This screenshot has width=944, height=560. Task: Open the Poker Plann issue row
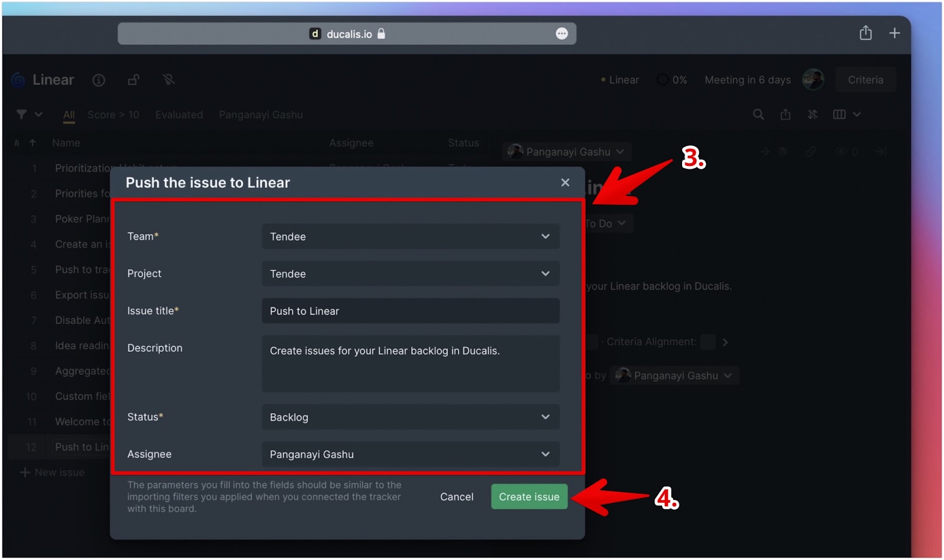tap(82, 219)
